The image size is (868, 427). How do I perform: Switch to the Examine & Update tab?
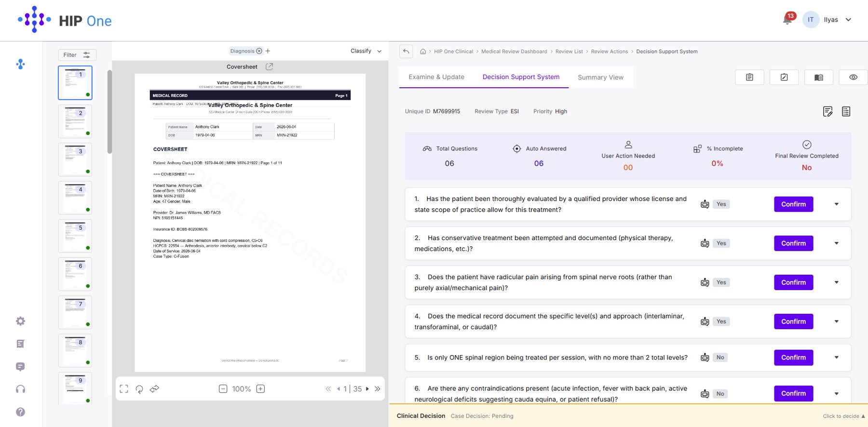[x=436, y=77]
